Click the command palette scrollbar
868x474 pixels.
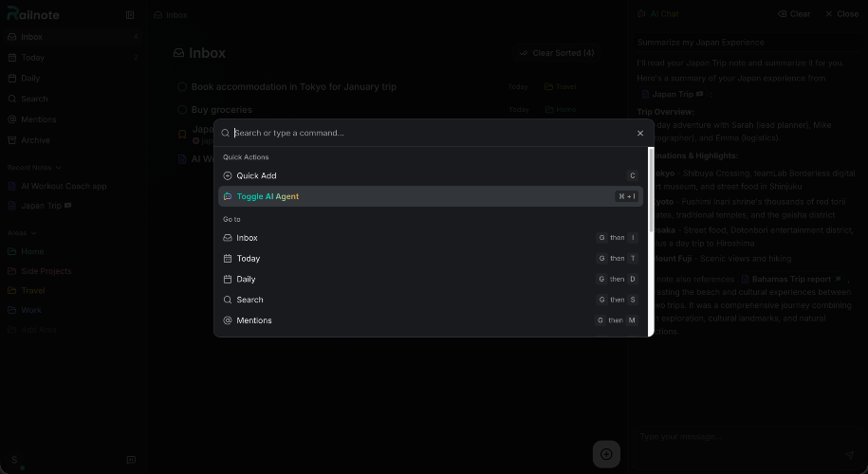pyautogui.click(x=651, y=191)
